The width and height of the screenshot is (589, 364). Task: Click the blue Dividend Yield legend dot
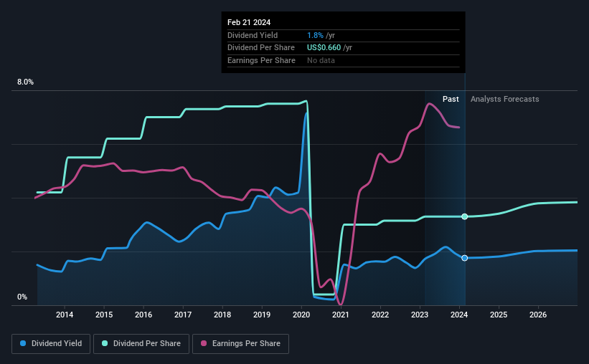click(x=23, y=343)
